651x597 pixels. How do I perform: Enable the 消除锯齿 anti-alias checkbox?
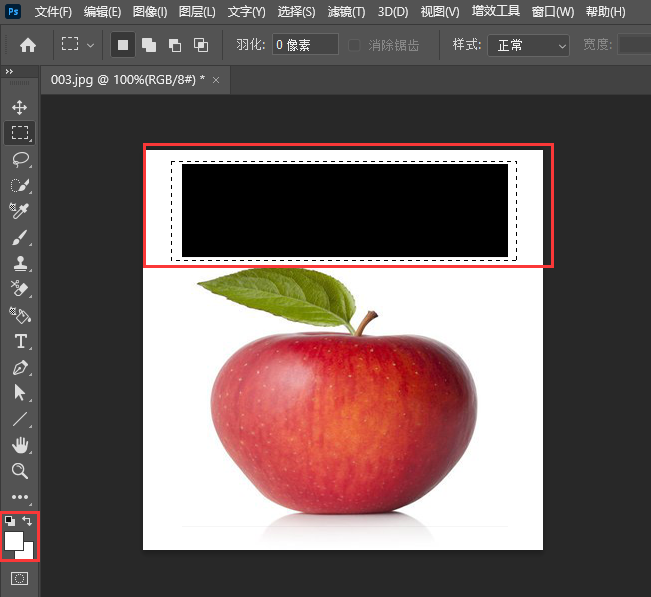[x=355, y=45]
